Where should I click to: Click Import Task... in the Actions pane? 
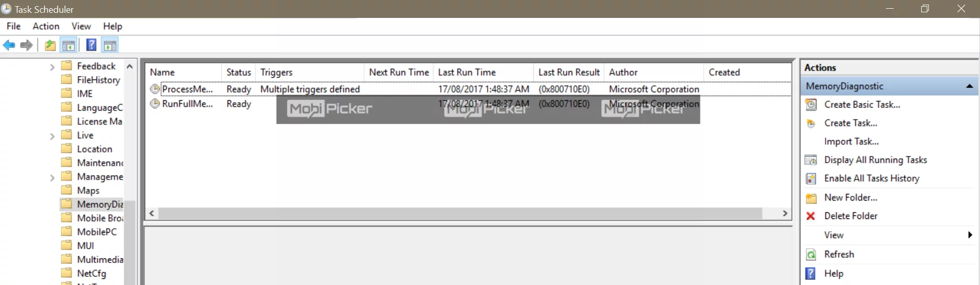click(x=851, y=141)
